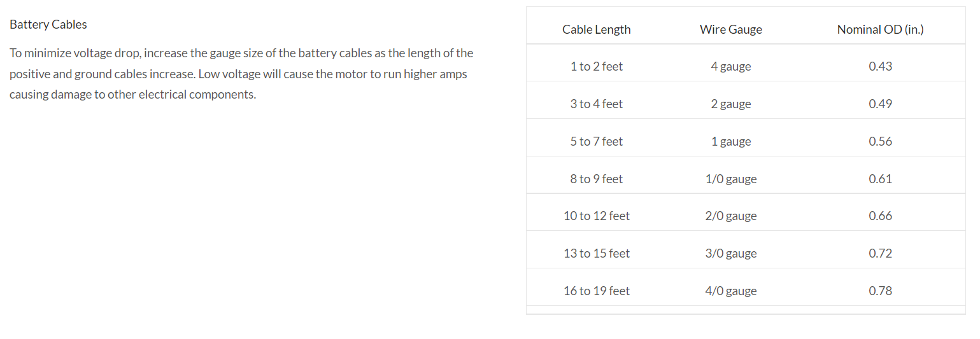Viewport: 980px width, 339px height.
Task: Click the 0.72 nominal OD value
Action: coord(880,253)
